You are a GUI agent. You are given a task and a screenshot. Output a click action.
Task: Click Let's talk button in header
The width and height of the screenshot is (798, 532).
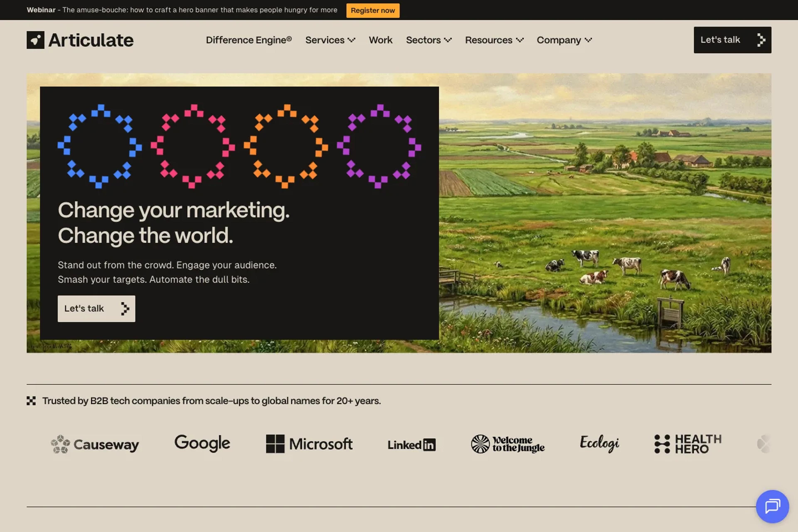[x=733, y=40]
